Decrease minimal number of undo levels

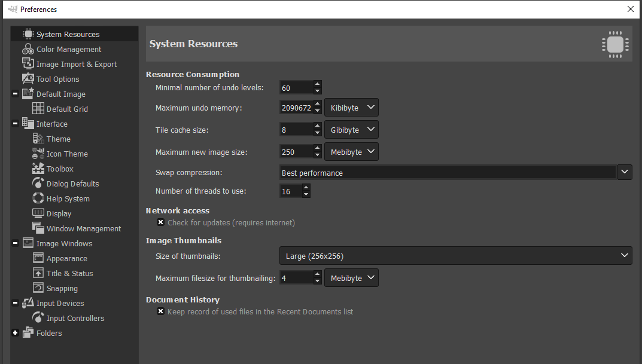tap(317, 91)
